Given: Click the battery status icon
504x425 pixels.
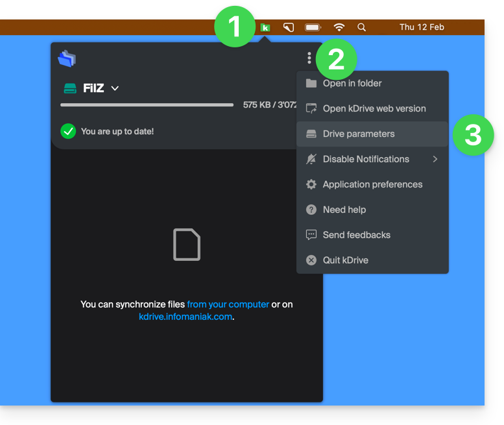Looking at the screenshot, I should (x=313, y=27).
